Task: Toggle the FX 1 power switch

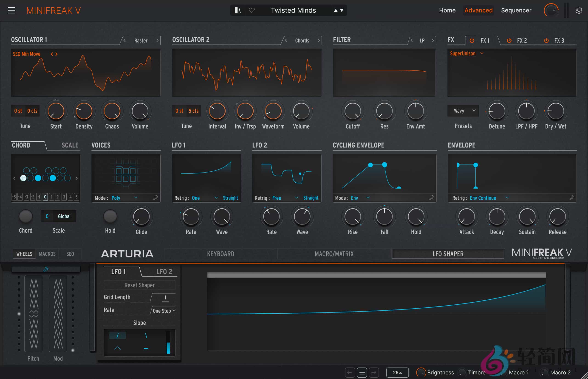Action: pos(472,41)
